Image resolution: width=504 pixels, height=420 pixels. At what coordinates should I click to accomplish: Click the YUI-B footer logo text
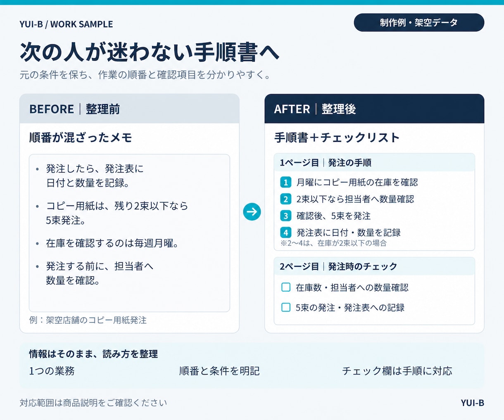[x=473, y=403]
